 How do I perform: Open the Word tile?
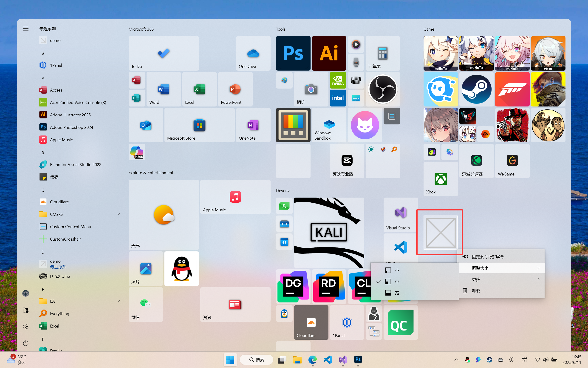click(164, 89)
